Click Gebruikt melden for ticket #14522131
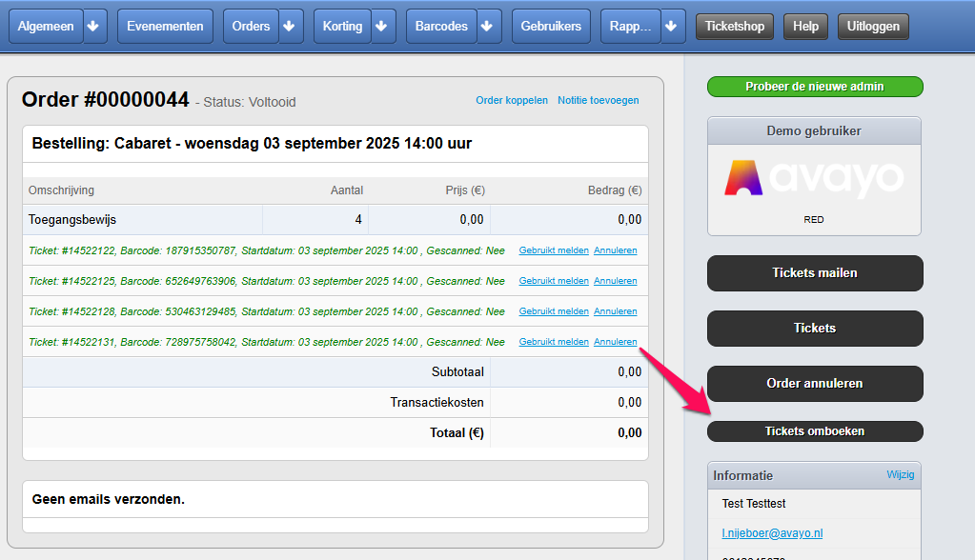This screenshot has height=560, width=975. point(554,342)
